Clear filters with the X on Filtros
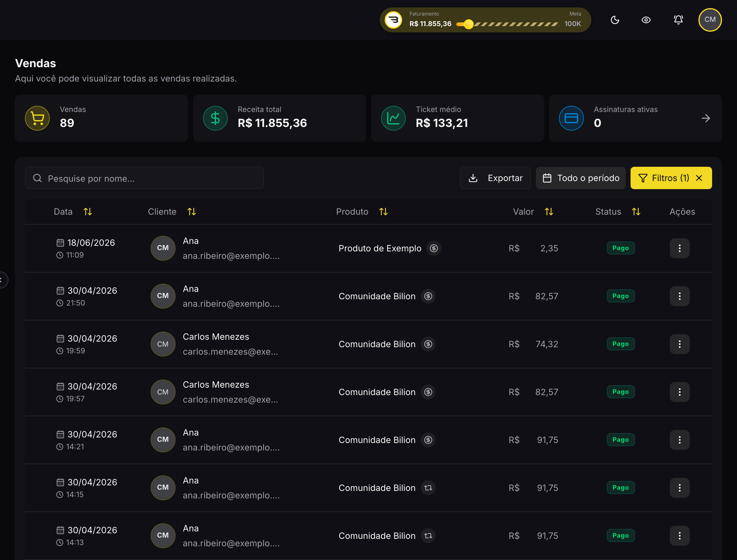Screen dimensions: 737x560 point(699,178)
